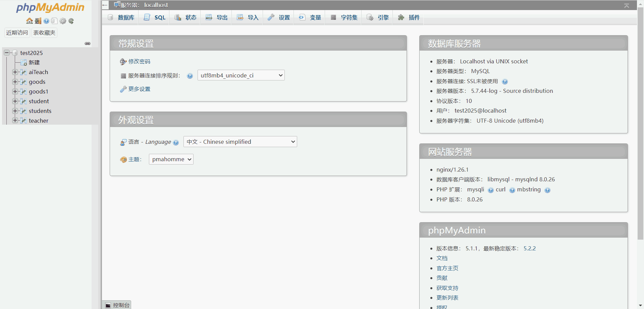Open the Language selection dropdown

(240, 141)
